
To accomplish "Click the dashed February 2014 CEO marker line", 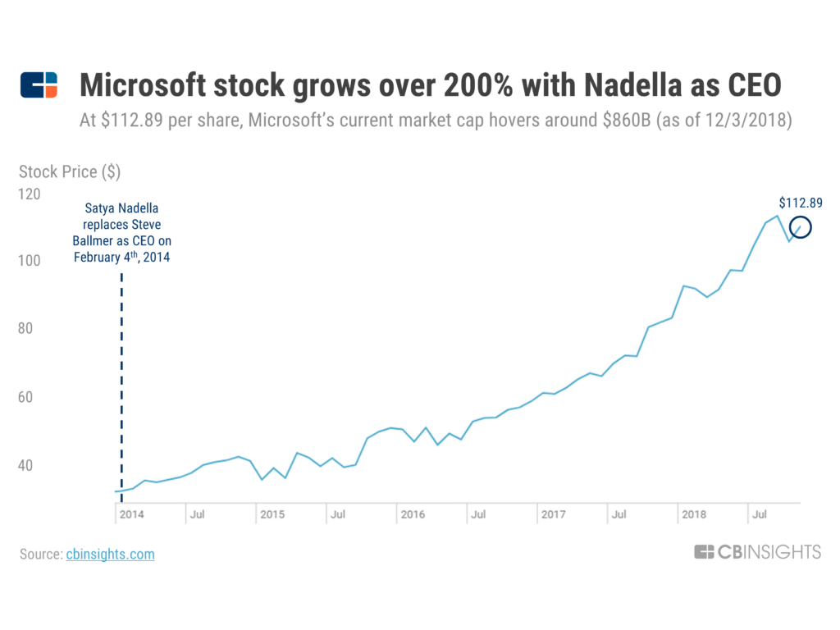I will click(121, 387).
